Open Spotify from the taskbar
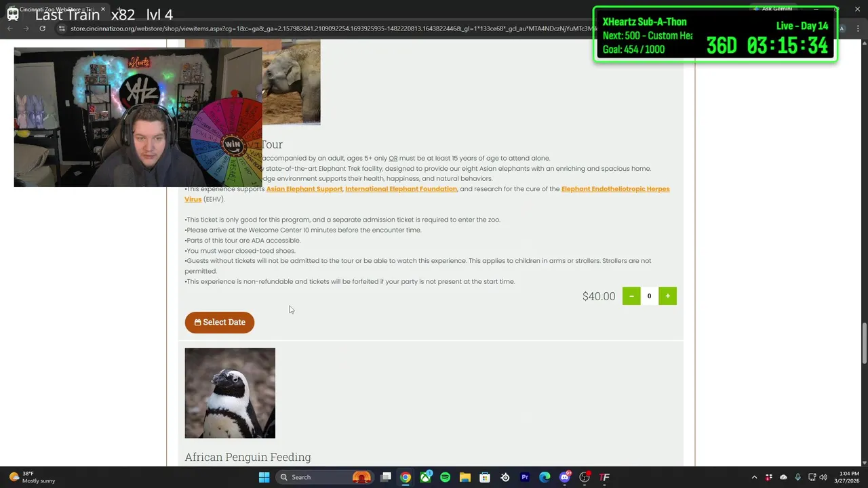Screen dimensions: 868x488 445,477
